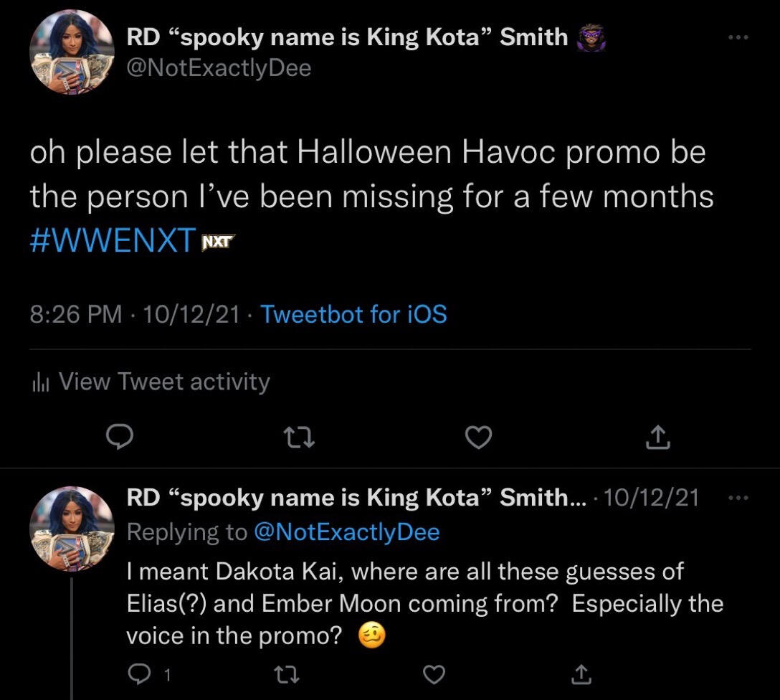Image resolution: width=780 pixels, height=700 pixels.
Task: Click the share icon under the reply tweet
Action: point(581,674)
